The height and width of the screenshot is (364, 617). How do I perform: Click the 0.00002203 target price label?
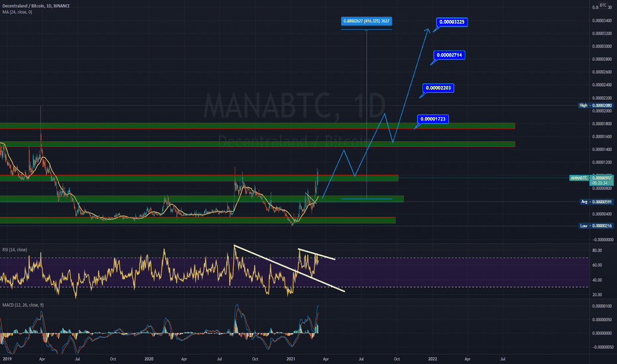click(438, 88)
